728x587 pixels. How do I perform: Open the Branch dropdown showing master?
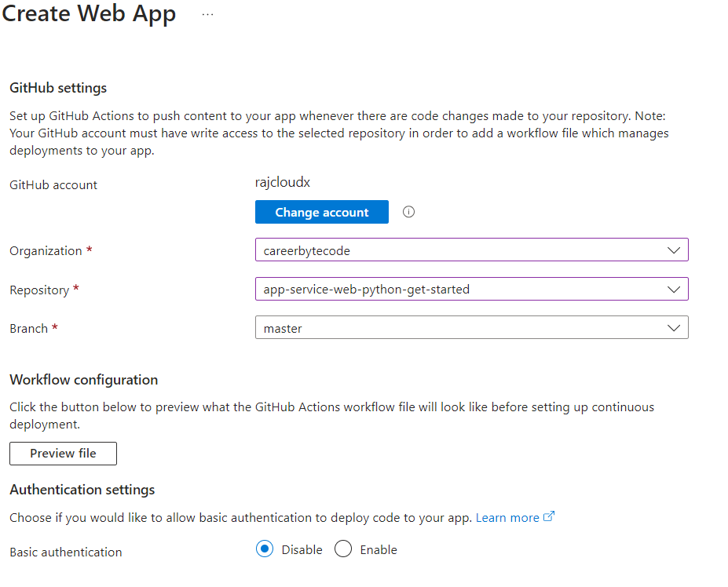tap(471, 327)
